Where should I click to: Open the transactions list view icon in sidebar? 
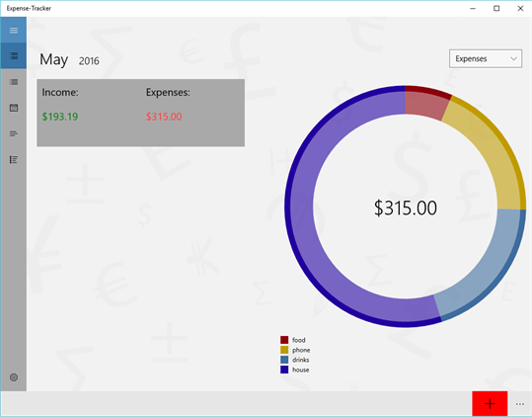point(14,82)
